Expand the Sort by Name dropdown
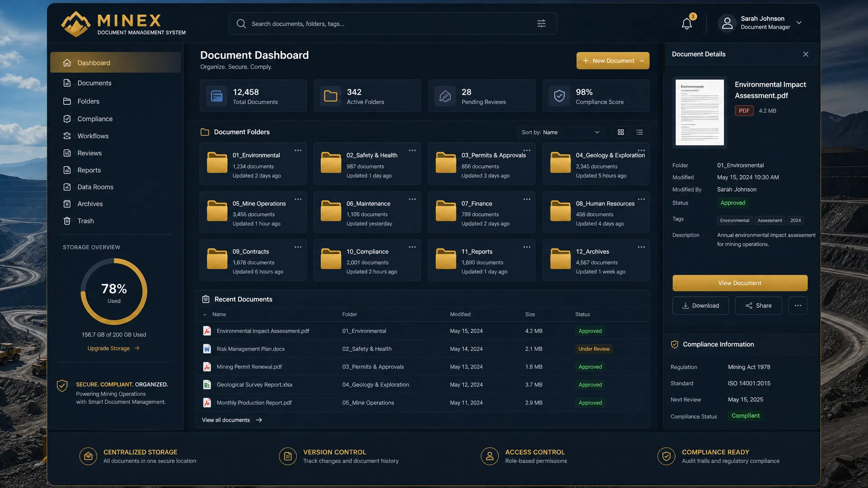Image resolution: width=868 pixels, height=488 pixels. click(560, 132)
